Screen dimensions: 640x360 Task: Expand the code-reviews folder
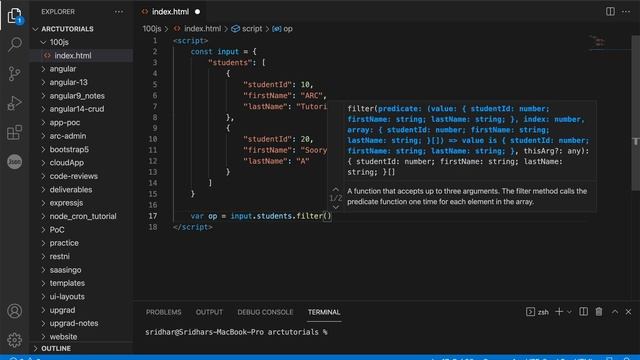pos(82,176)
